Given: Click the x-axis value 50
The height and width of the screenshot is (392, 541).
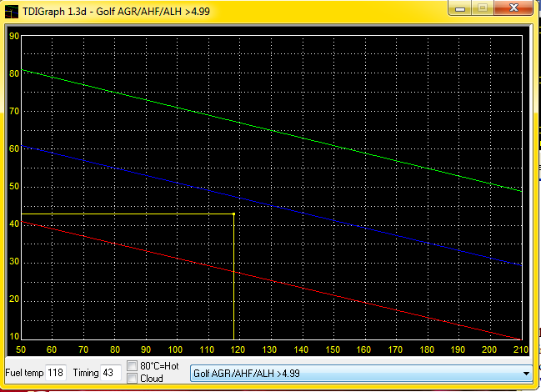Looking at the screenshot, I should pyautogui.click(x=21, y=349).
